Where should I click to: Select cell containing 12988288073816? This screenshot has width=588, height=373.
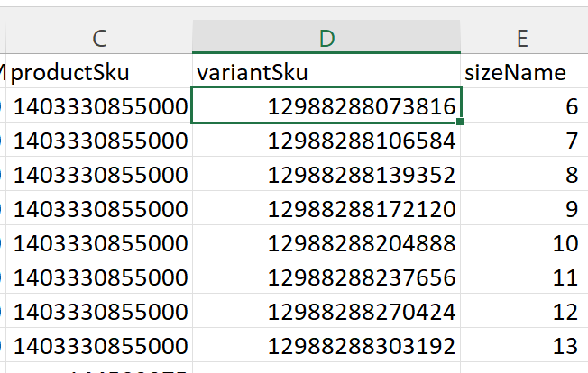[326, 105]
